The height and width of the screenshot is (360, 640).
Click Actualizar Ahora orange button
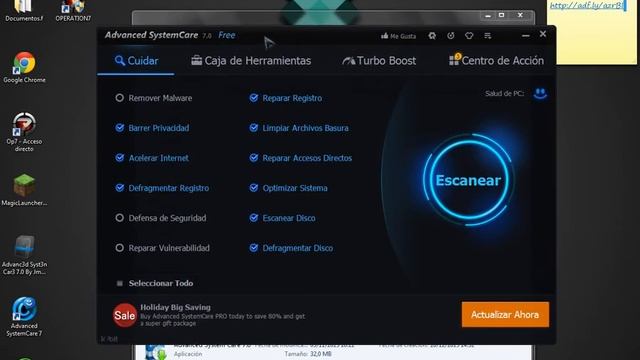(505, 315)
